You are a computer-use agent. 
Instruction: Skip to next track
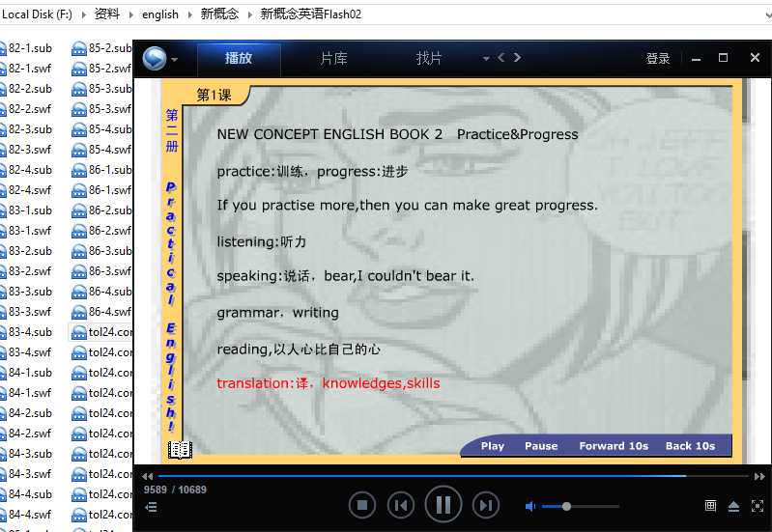[x=485, y=505]
